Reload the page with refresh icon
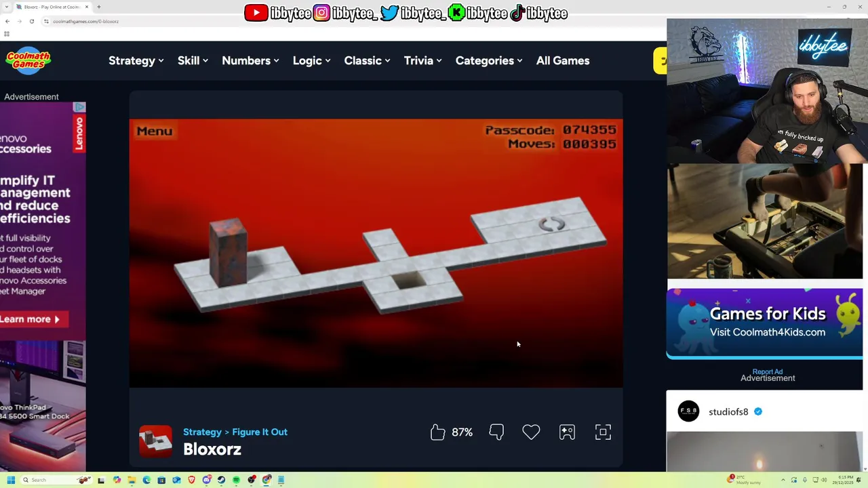868x488 pixels. (31, 21)
